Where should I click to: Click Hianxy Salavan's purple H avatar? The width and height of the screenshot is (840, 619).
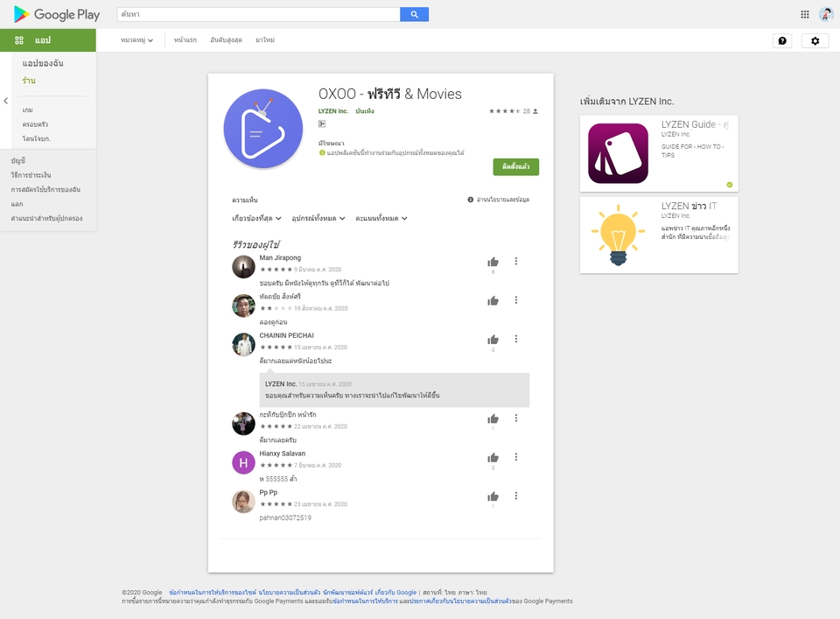[x=243, y=462]
